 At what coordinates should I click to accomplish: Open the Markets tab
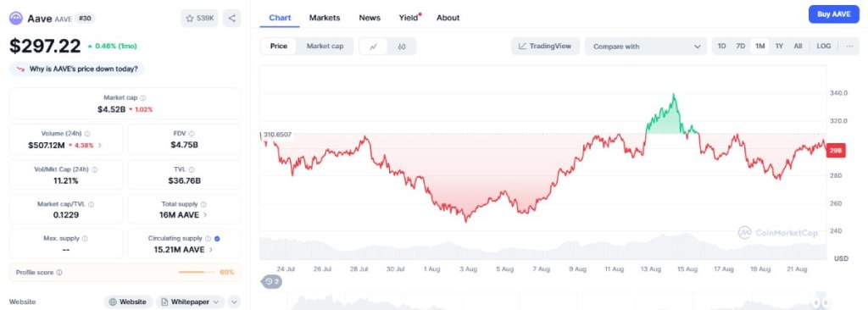(x=325, y=18)
